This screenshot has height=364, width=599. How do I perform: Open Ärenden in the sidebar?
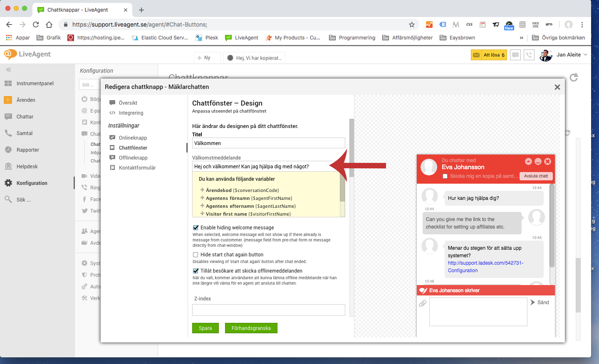tap(26, 100)
